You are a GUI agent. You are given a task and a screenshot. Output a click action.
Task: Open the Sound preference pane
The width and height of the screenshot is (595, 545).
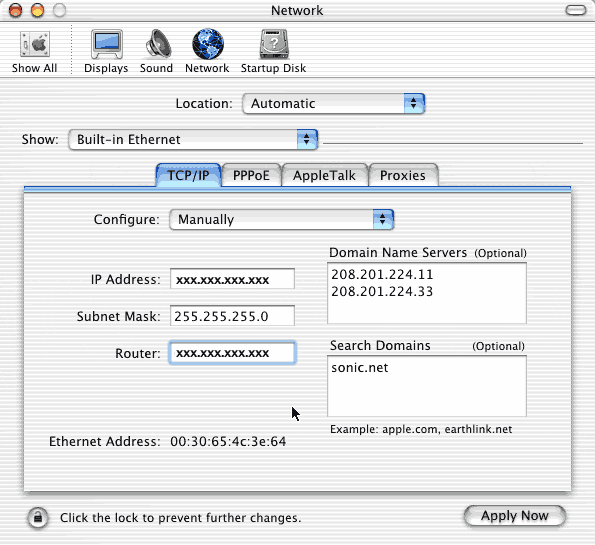(x=156, y=51)
